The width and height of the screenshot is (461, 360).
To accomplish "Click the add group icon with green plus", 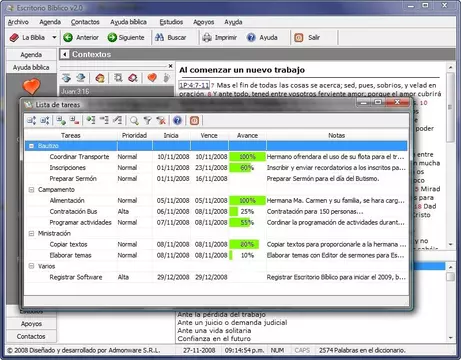I will point(61,120).
